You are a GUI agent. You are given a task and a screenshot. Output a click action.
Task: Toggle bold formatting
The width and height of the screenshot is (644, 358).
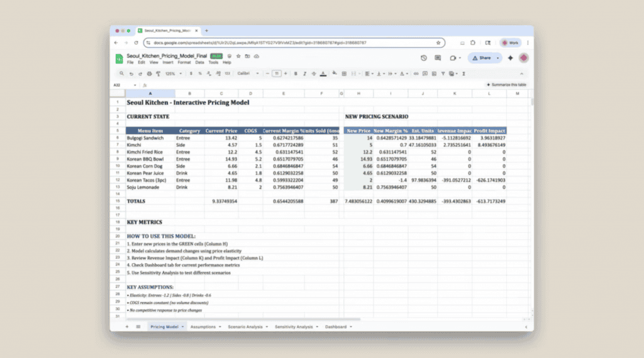click(x=296, y=74)
